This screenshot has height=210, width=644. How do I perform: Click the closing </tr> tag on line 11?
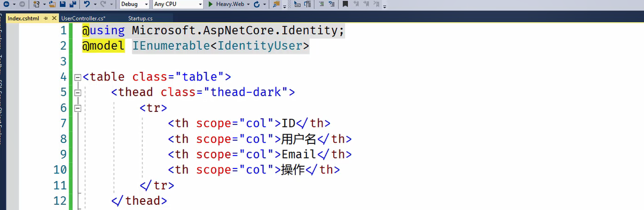tap(157, 185)
